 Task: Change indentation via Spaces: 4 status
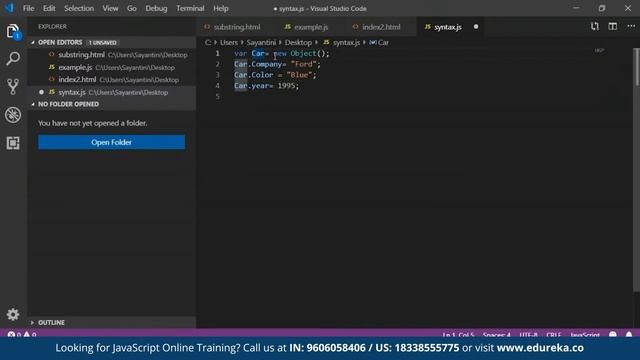click(x=497, y=335)
